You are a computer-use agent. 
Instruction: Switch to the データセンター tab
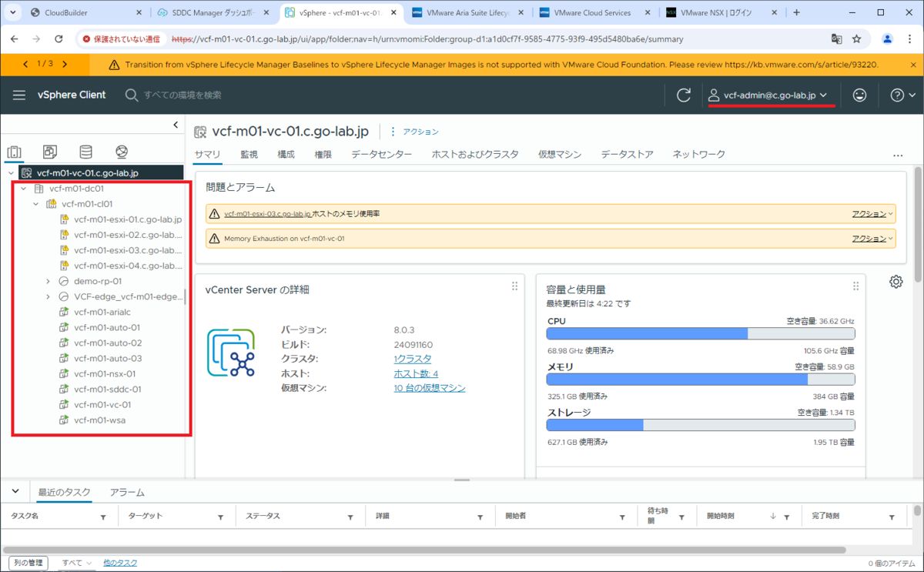pos(381,154)
